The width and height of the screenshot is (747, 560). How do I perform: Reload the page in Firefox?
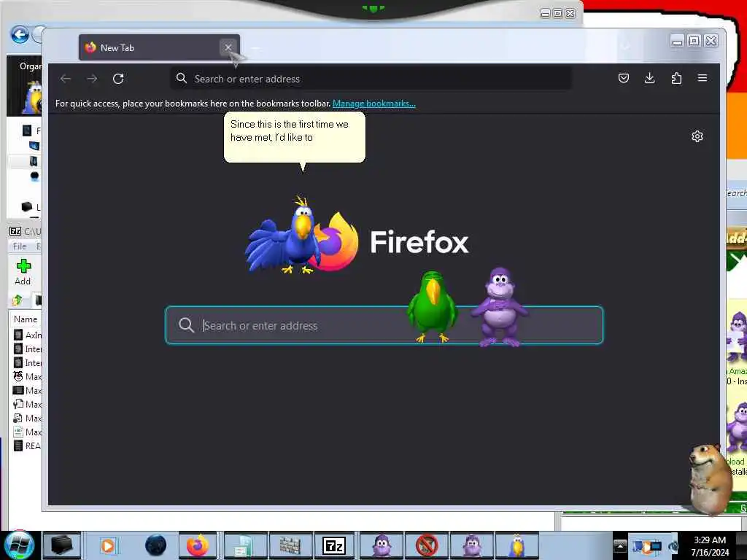(118, 79)
